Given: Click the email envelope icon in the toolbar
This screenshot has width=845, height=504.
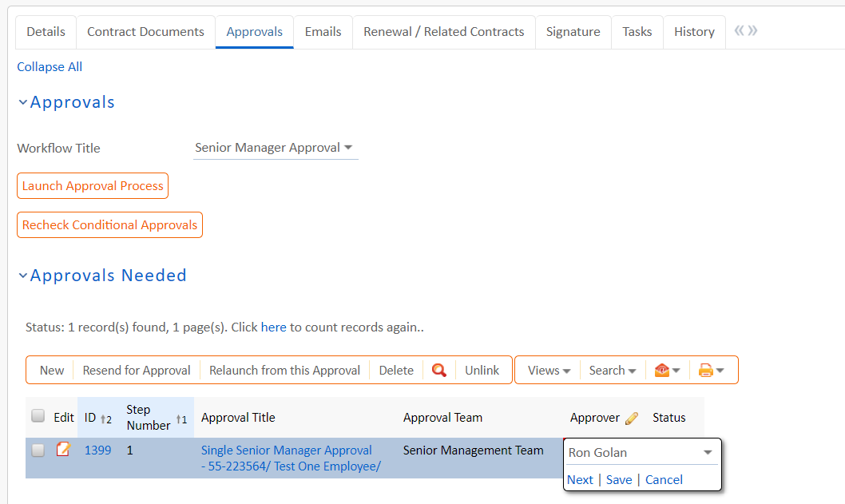Looking at the screenshot, I should 661,370.
